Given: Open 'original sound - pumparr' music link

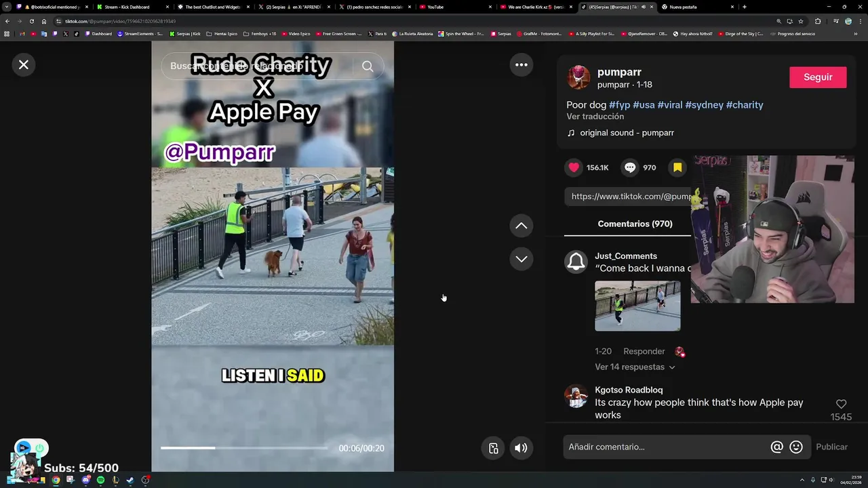Looking at the screenshot, I should pos(627,133).
